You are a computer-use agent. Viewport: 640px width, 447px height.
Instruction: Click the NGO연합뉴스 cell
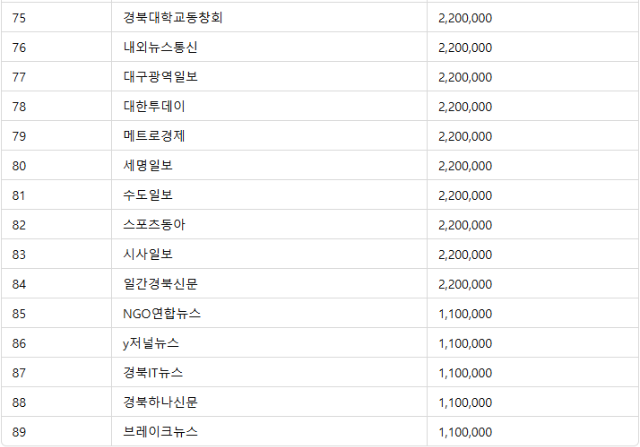(x=162, y=313)
